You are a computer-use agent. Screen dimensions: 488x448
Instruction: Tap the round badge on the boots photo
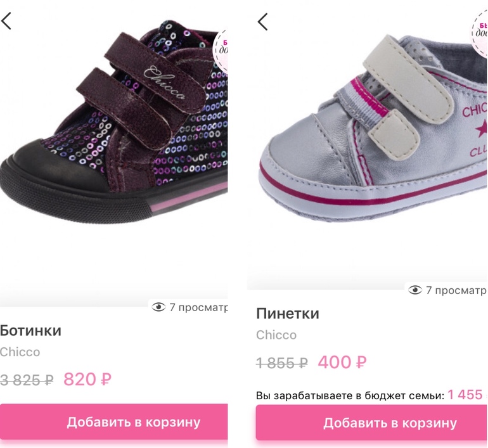222,46
